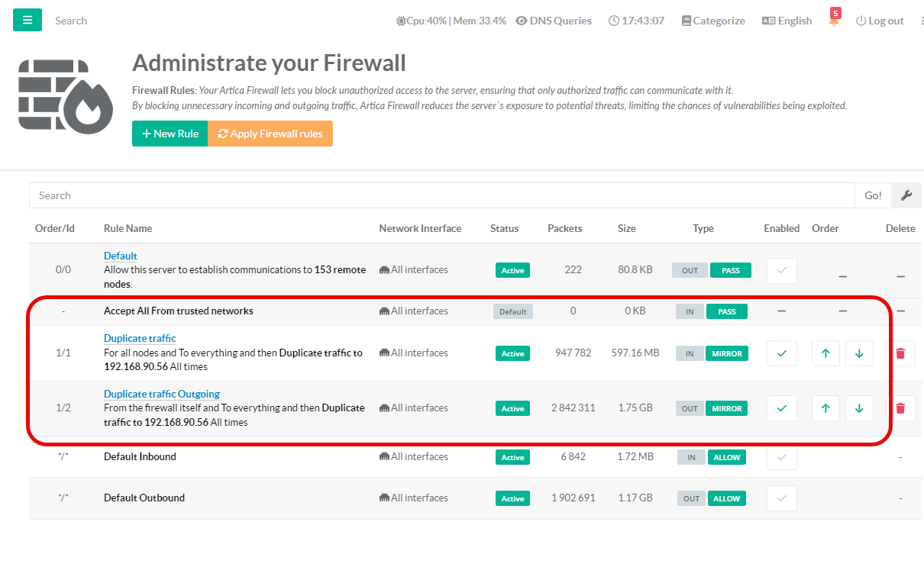Viewport: 924px width, 567px height.
Task: Toggle enabled check for Default rule
Action: click(x=781, y=270)
